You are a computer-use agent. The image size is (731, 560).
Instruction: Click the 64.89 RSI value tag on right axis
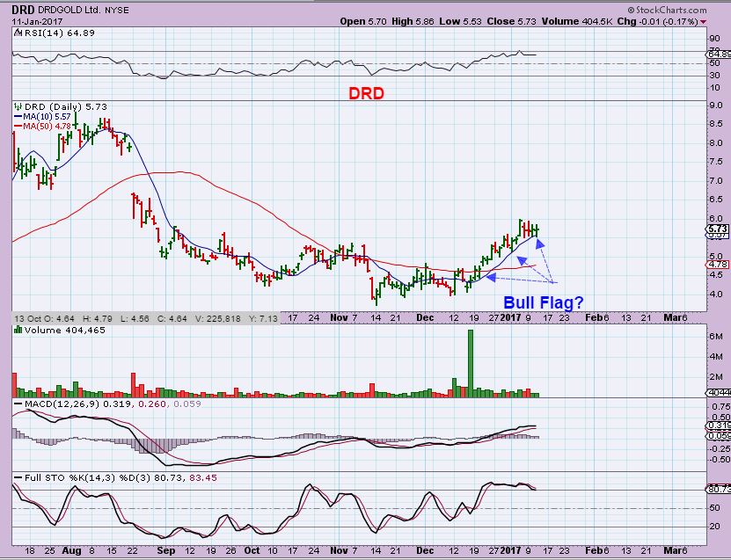point(719,55)
